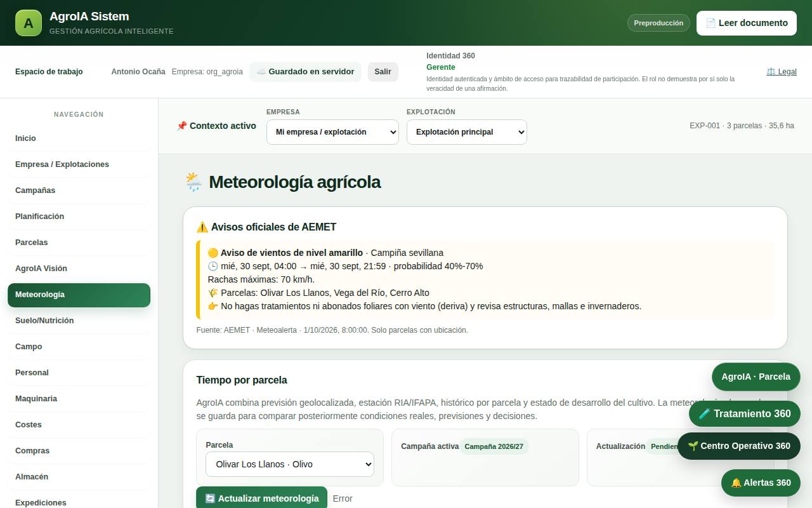This screenshot has height=508, width=812.
Task: Select the Meteorología menu item
Action: pos(79,295)
